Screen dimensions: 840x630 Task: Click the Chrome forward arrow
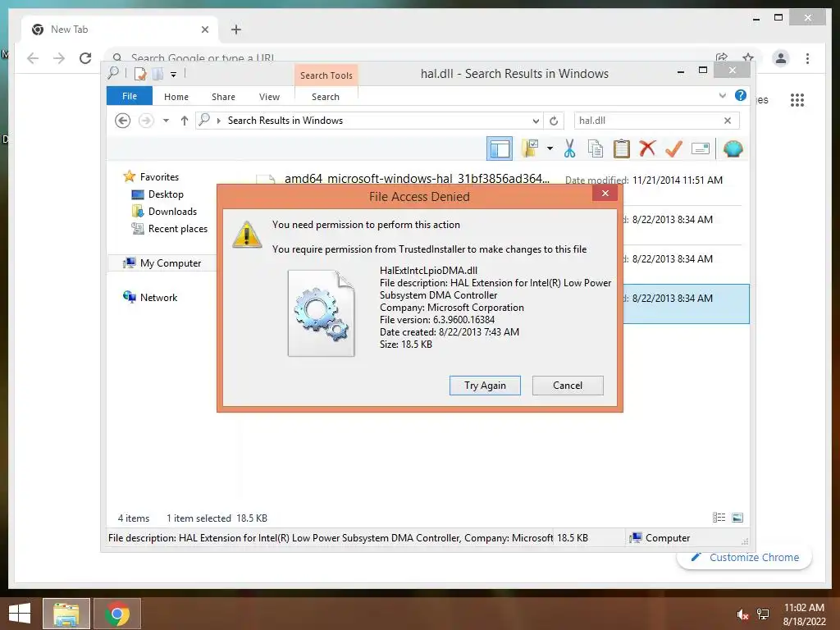(x=59, y=58)
